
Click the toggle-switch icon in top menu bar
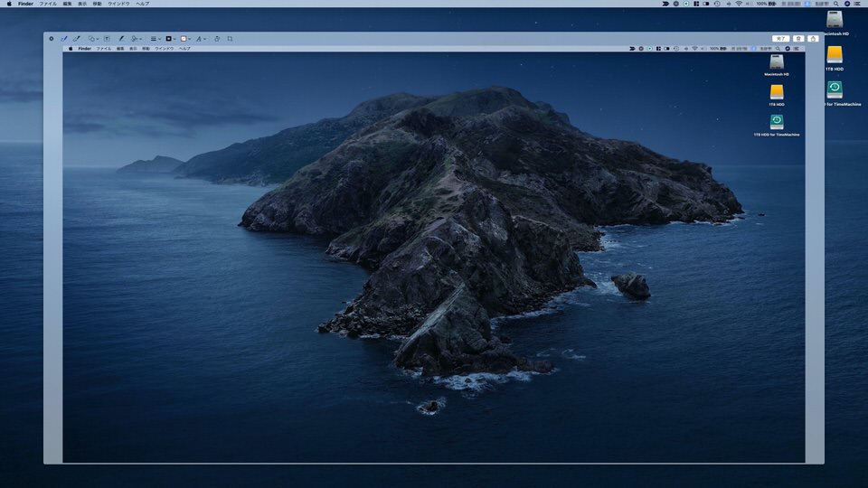[706, 4]
